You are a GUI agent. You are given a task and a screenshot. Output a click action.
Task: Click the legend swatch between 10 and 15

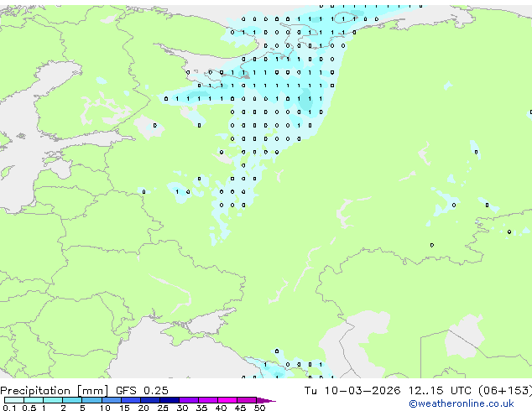tap(111, 400)
